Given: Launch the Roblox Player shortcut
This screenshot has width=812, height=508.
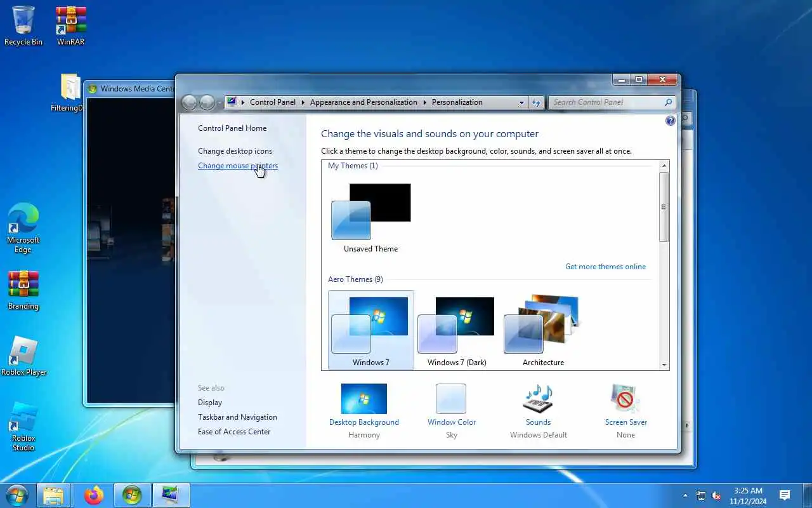Looking at the screenshot, I should (x=23, y=356).
